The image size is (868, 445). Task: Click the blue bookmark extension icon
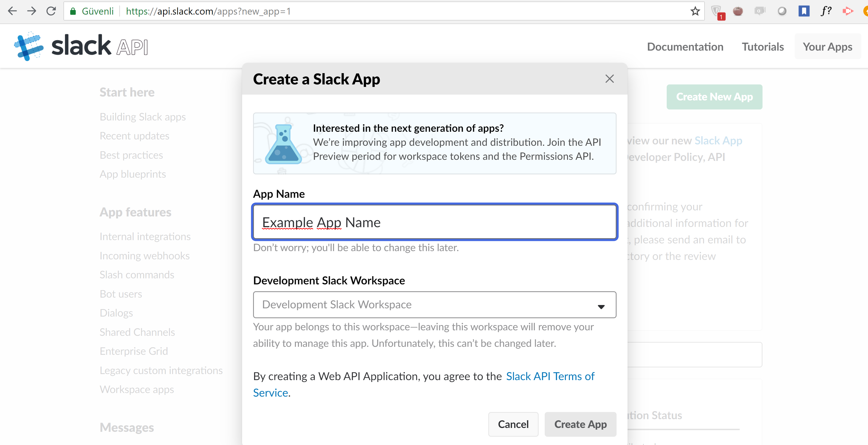point(804,11)
